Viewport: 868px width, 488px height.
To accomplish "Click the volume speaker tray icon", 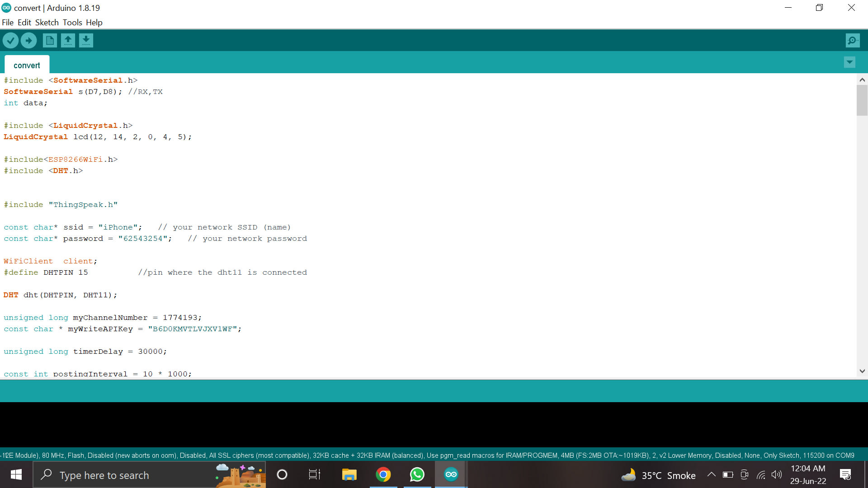I will pos(777,474).
